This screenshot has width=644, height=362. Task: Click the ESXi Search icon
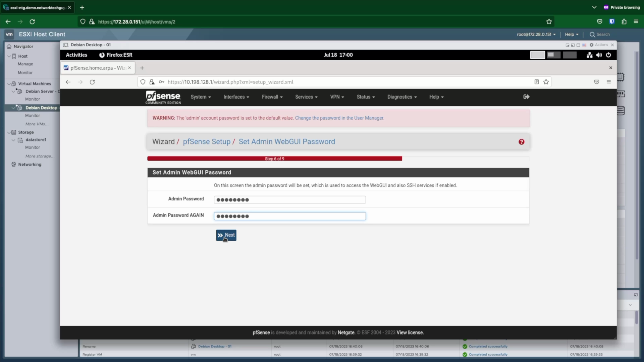(592, 35)
